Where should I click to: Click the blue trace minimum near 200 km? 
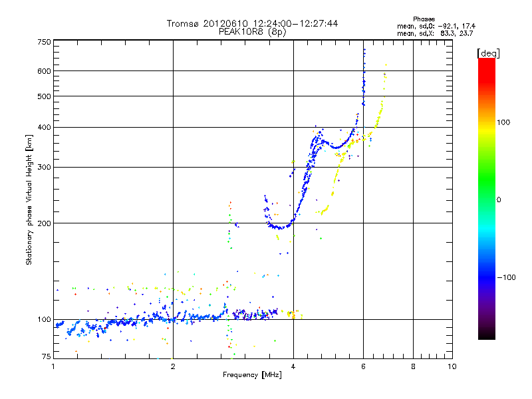click(x=280, y=227)
